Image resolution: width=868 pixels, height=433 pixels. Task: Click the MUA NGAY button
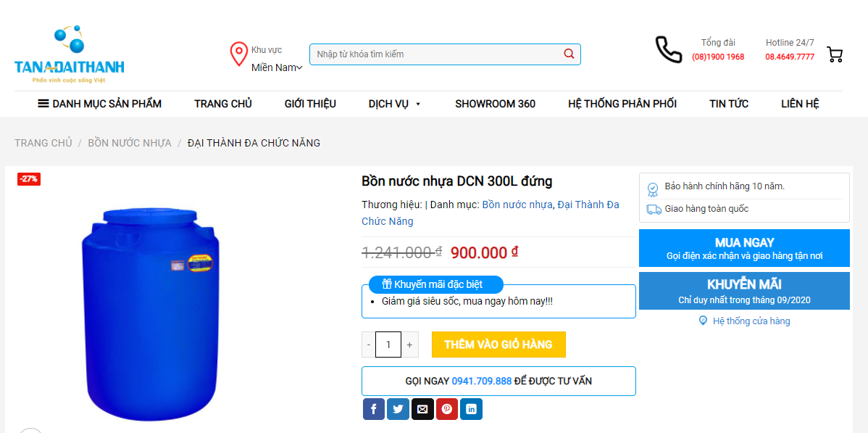pos(744,248)
